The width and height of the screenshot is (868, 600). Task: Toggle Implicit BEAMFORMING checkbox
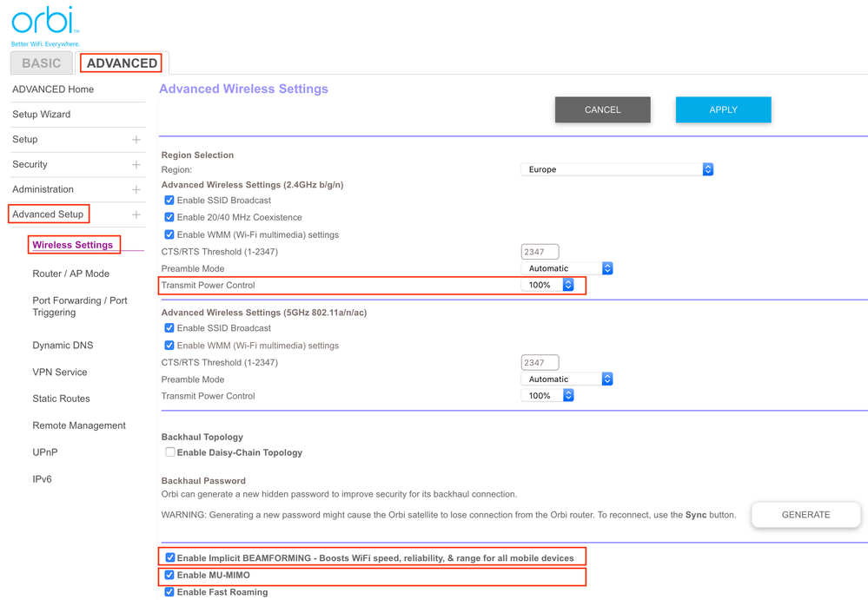coord(170,557)
